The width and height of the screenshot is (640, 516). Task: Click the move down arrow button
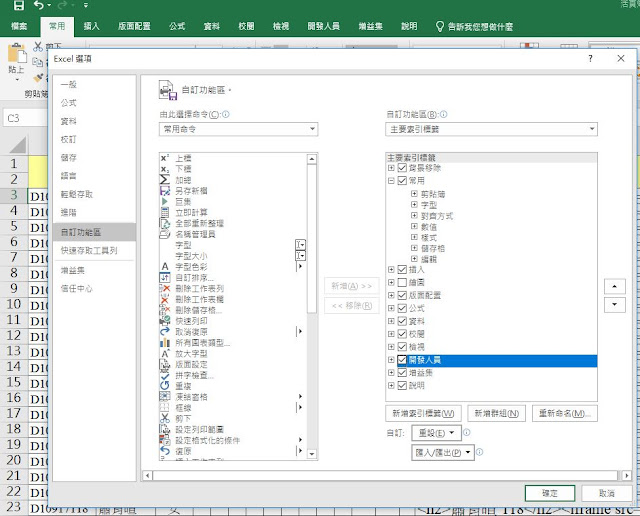(x=614, y=305)
